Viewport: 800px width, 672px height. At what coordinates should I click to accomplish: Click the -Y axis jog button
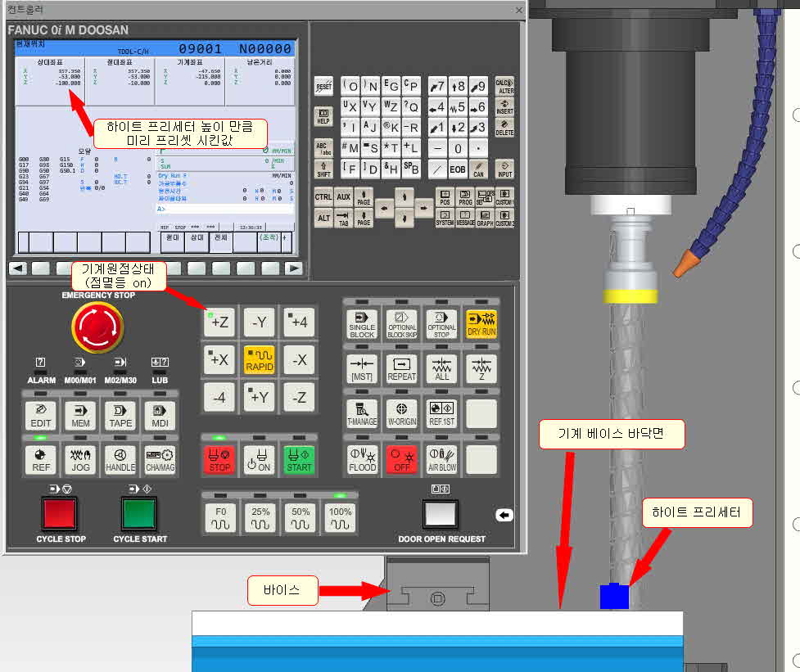[260, 322]
